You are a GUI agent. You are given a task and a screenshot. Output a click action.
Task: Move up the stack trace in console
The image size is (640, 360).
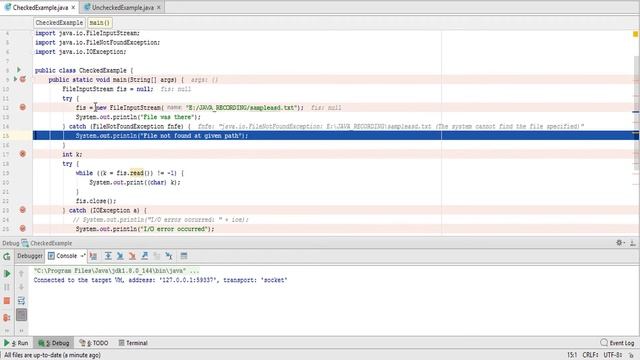click(x=21, y=273)
